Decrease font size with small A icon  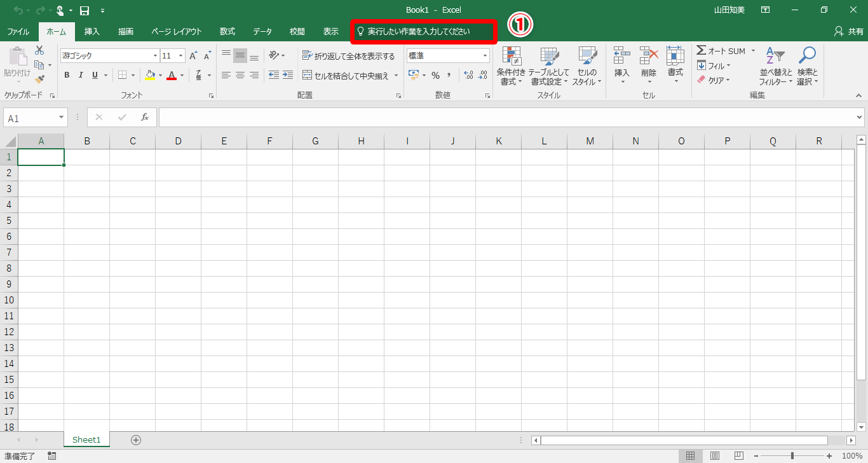click(x=207, y=56)
